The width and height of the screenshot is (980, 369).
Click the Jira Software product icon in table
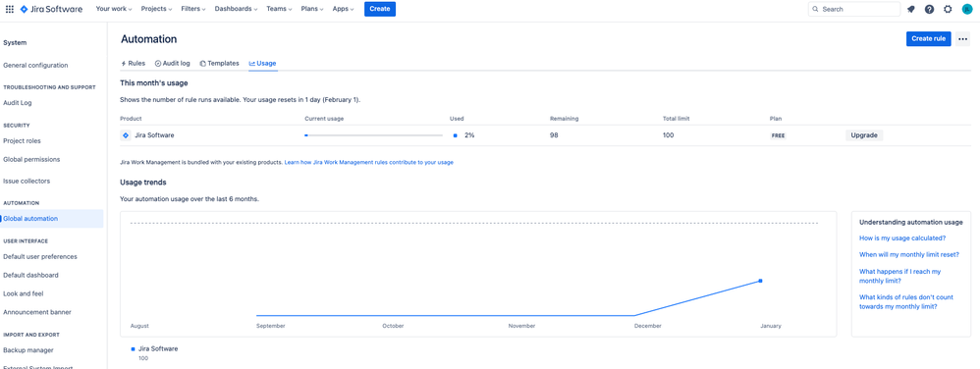tap(126, 134)
